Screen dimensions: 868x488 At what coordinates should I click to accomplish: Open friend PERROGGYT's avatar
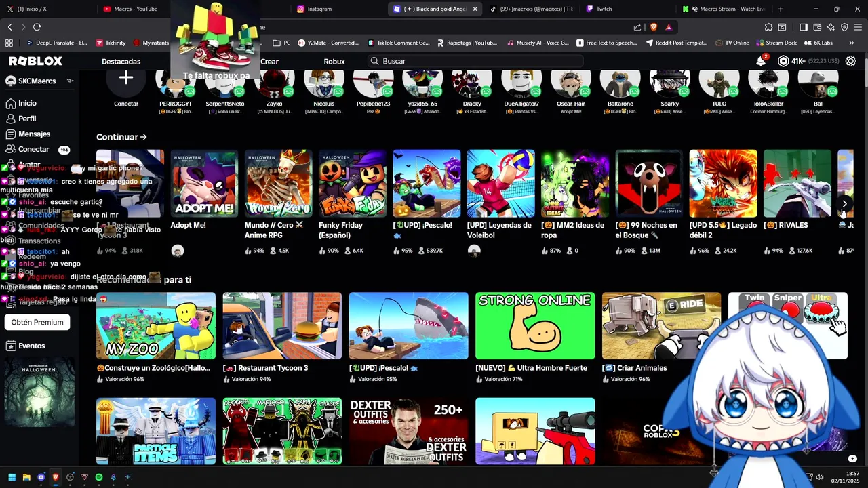point(176,84)
